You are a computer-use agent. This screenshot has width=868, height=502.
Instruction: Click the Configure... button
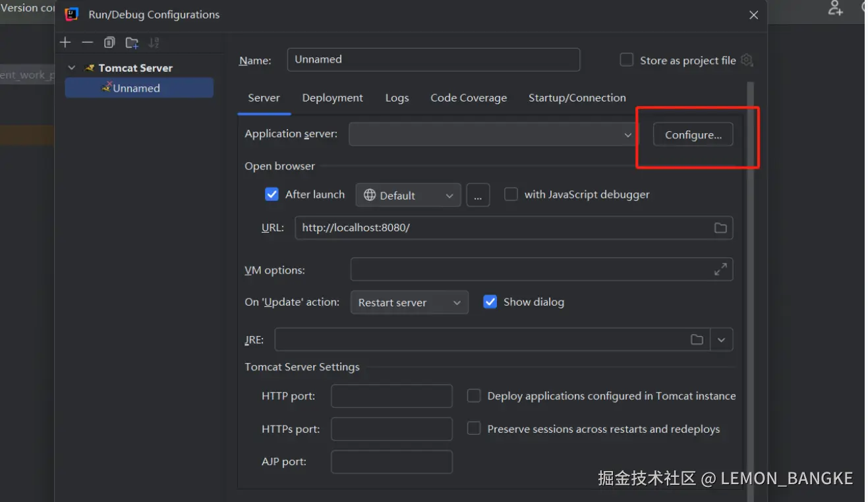(x=693, y=135)
